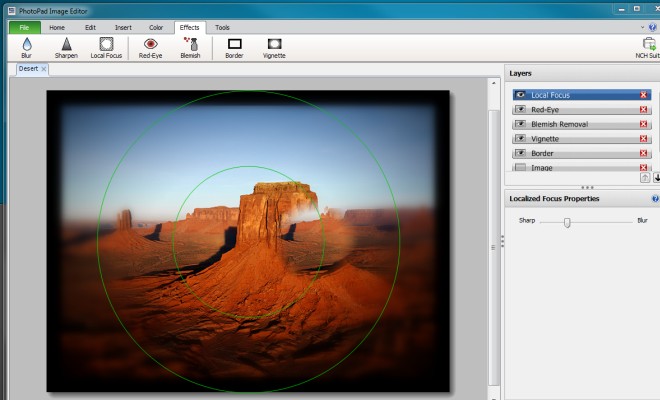This screenshot has height=400, width=660.
Task: Collapse the ribbon with chevron
Action: pos(642,27)
